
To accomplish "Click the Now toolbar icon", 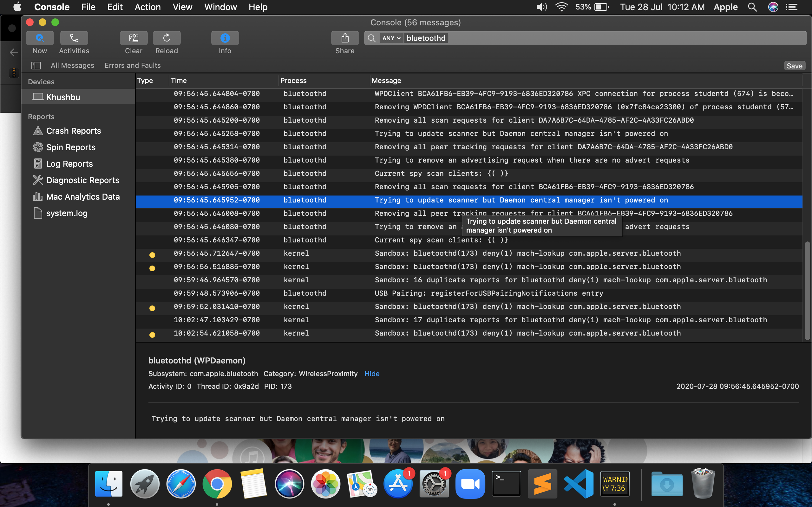I will pyautogui.click(x=40, y=38).
